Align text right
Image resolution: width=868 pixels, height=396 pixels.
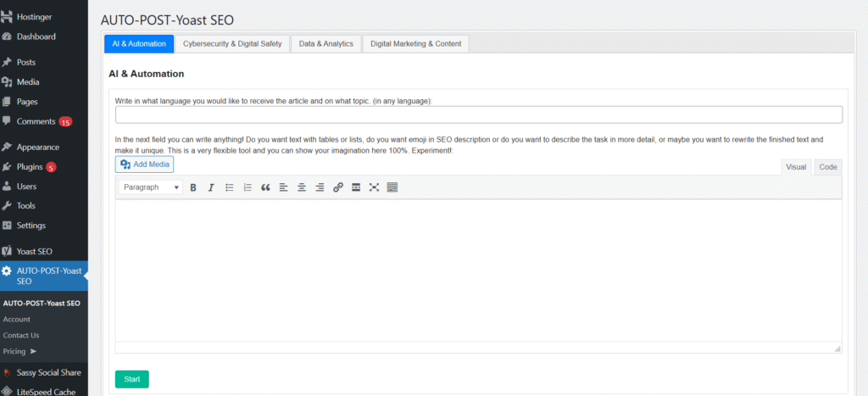(320, 187)
